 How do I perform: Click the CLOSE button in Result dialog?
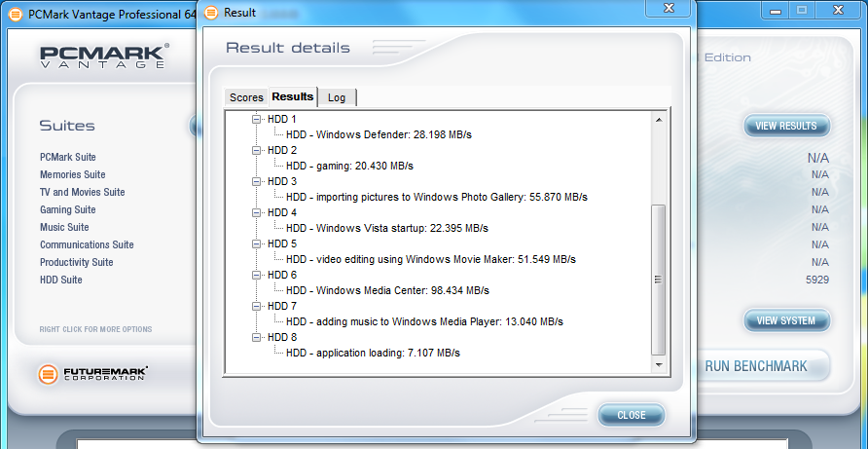tap(632, 415)
